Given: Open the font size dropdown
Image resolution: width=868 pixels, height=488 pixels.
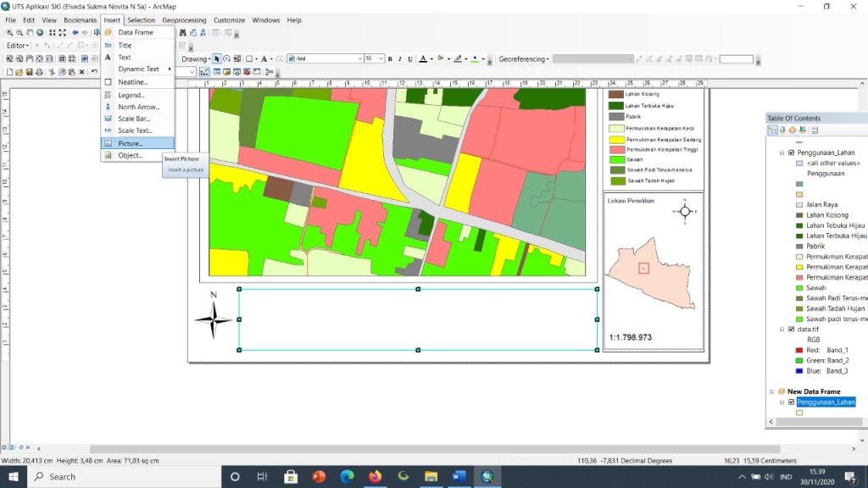Looking at the screenshot, I should [x=381, y=58].
